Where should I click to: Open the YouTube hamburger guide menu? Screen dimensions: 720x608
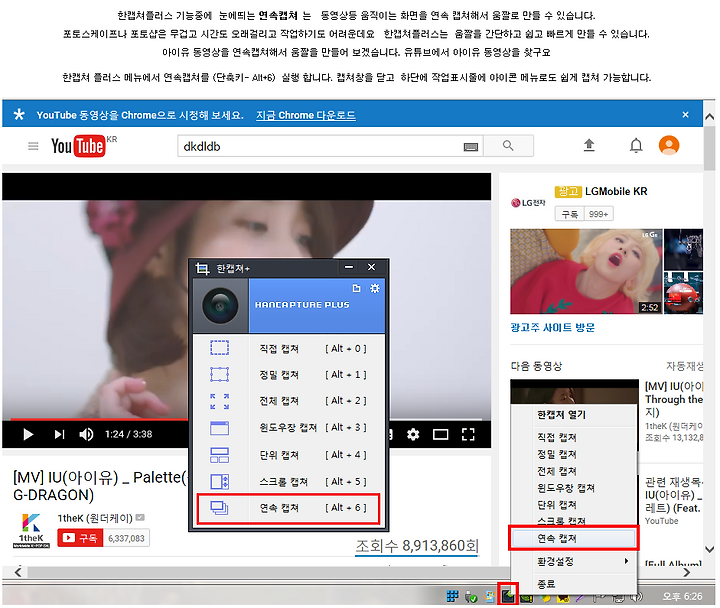33,146
